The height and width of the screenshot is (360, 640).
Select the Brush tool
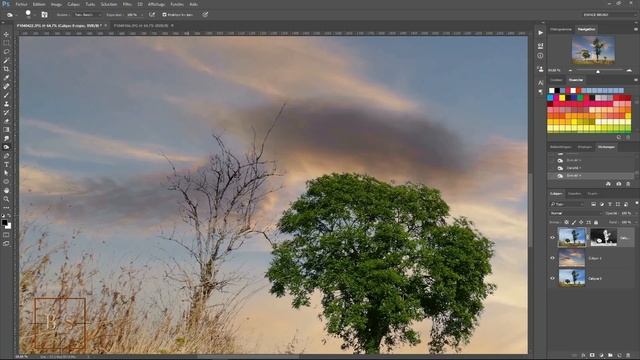pos(6,95)
